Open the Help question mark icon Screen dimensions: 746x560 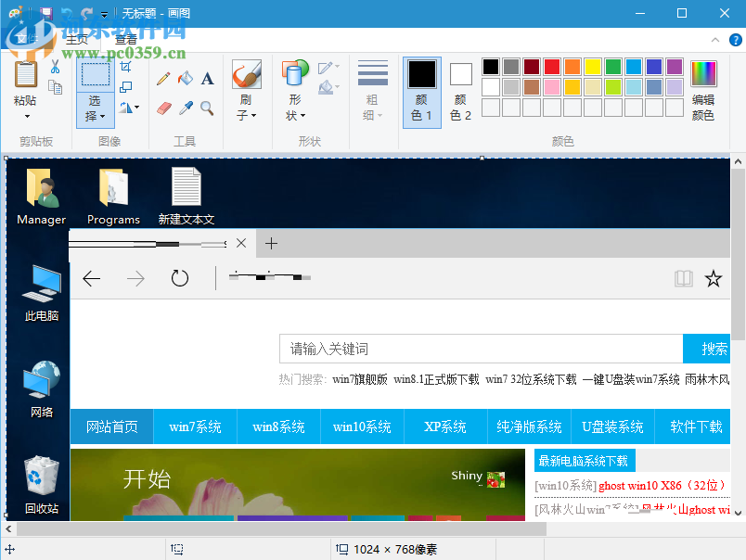coord(735,40)
